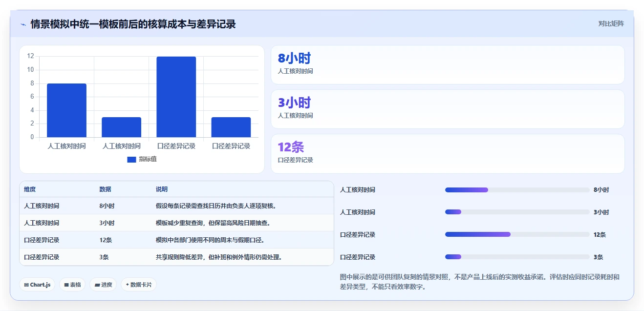Click the 12条 cell in the table
644x311 pixels.
click(x=106, y=240)
